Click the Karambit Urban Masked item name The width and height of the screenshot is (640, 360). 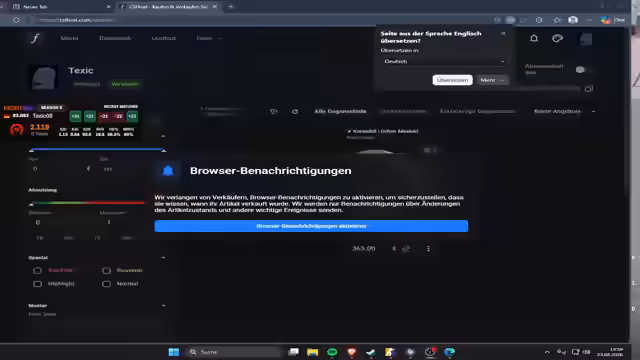[382, 131]
